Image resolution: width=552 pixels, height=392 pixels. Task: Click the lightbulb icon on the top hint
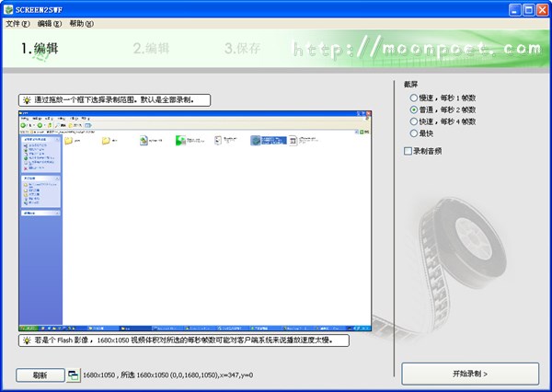tap(27, 100)
